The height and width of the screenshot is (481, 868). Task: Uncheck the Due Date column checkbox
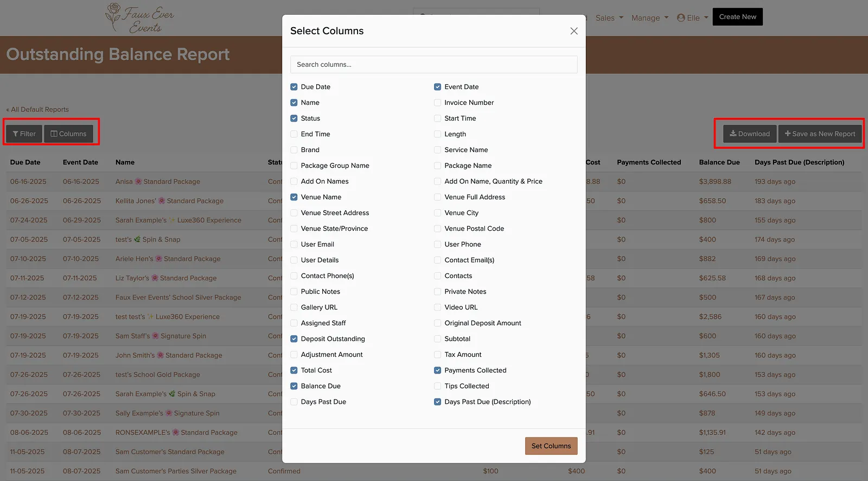pyautogui.click(x=294, y=87)
